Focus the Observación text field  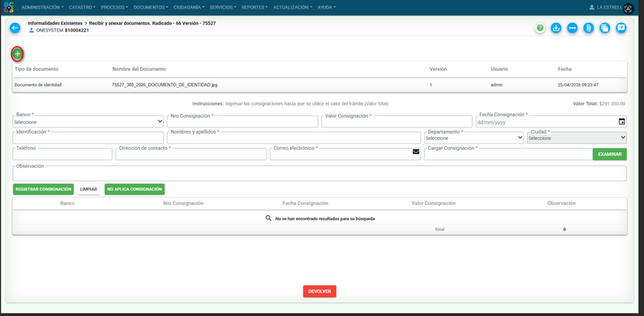pyautogui.click(x=320, y=173)
